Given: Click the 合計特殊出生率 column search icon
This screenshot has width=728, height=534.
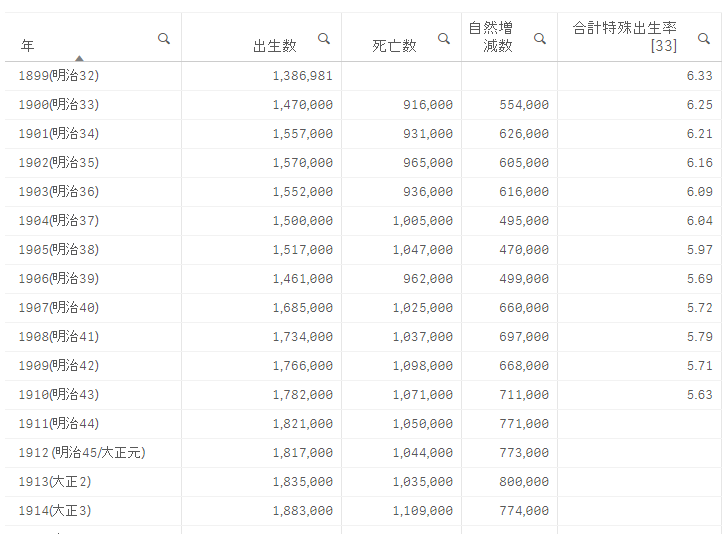Looking at the screenshot, I should (704, 39).
